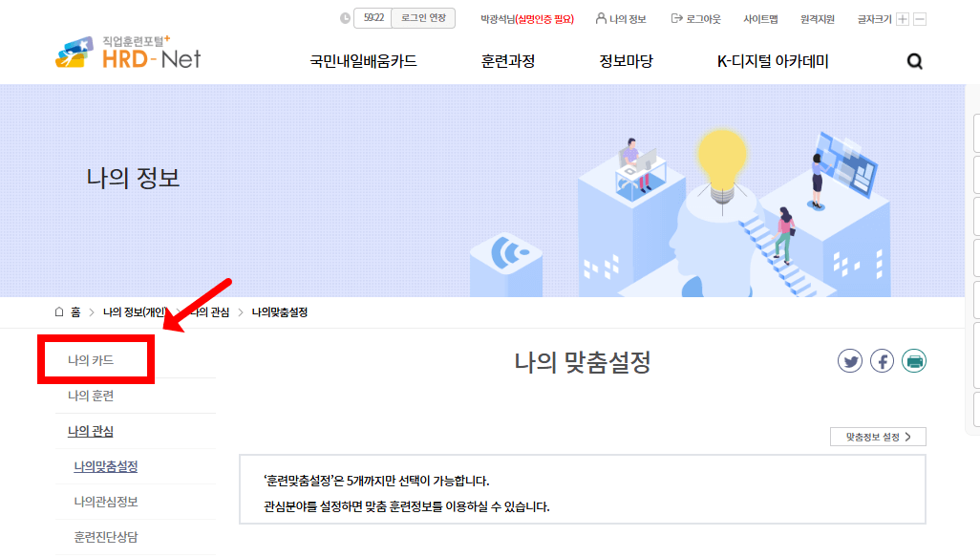Click the 로그아웃 link
This screenshot has width=980, height=558.
point(695,19)
